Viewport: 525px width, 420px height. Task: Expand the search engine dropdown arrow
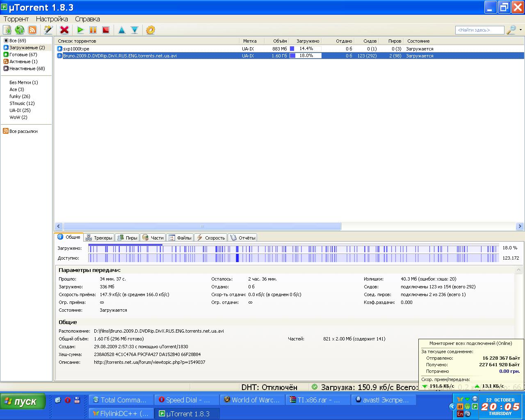(x=520, y=30)
